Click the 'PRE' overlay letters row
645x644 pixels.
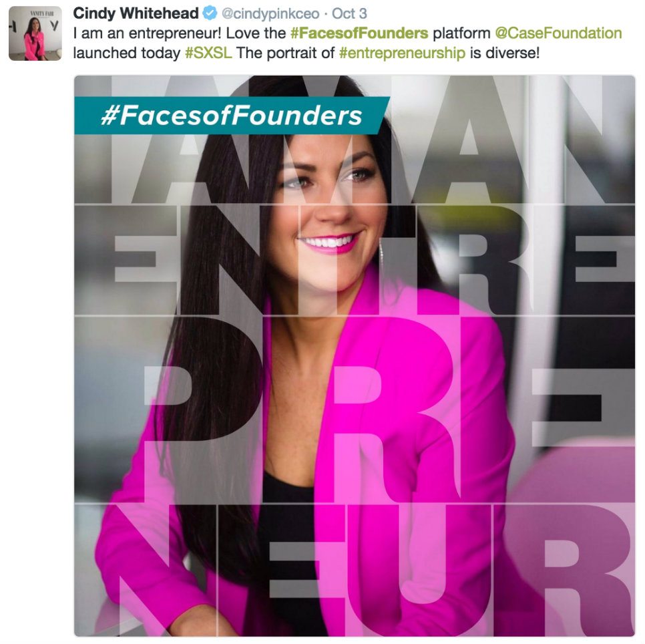[355, 410]
